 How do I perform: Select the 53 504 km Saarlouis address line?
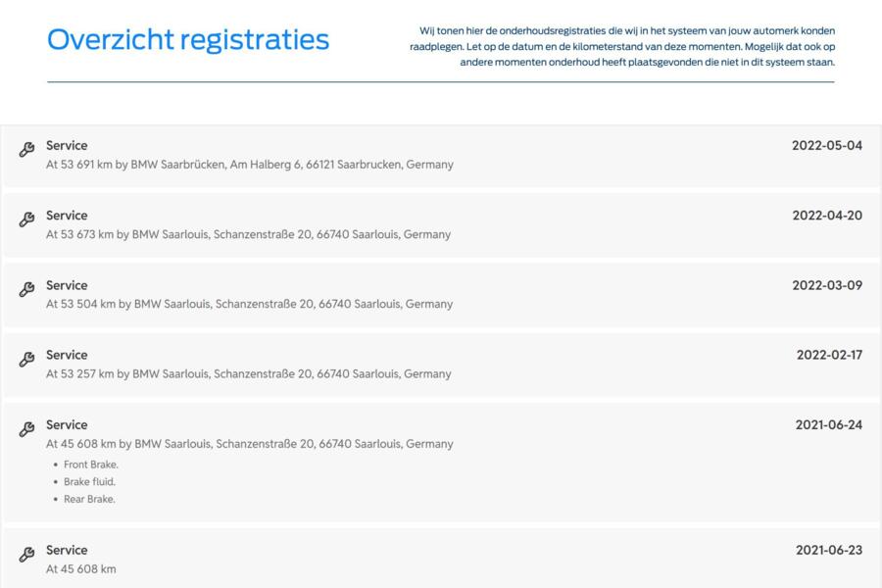tap(249, 304)
